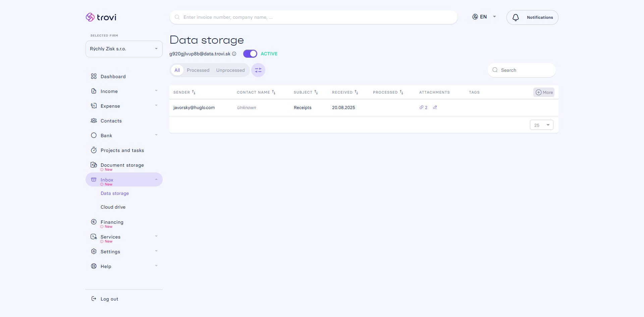Open the EN language dropdown
This screenshot has height=317, width=644.
tap(484, 17)
